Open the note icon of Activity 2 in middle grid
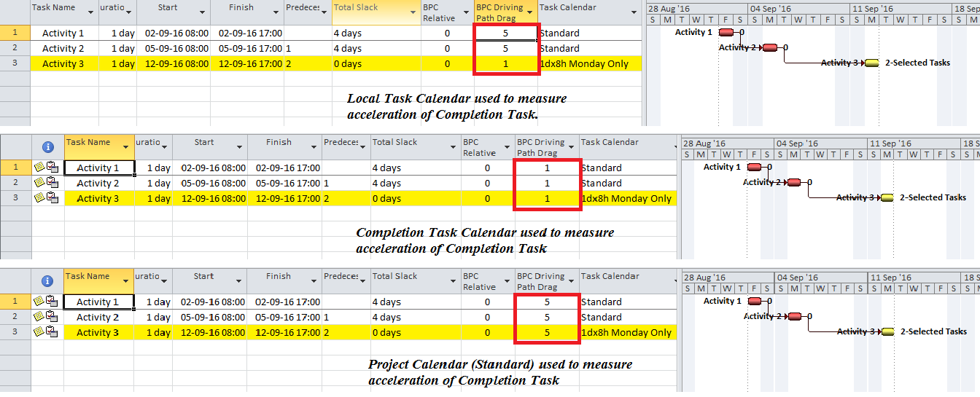The height and width of the screenshot is (397, 980). pyautogui.click(x=39, y=183)
